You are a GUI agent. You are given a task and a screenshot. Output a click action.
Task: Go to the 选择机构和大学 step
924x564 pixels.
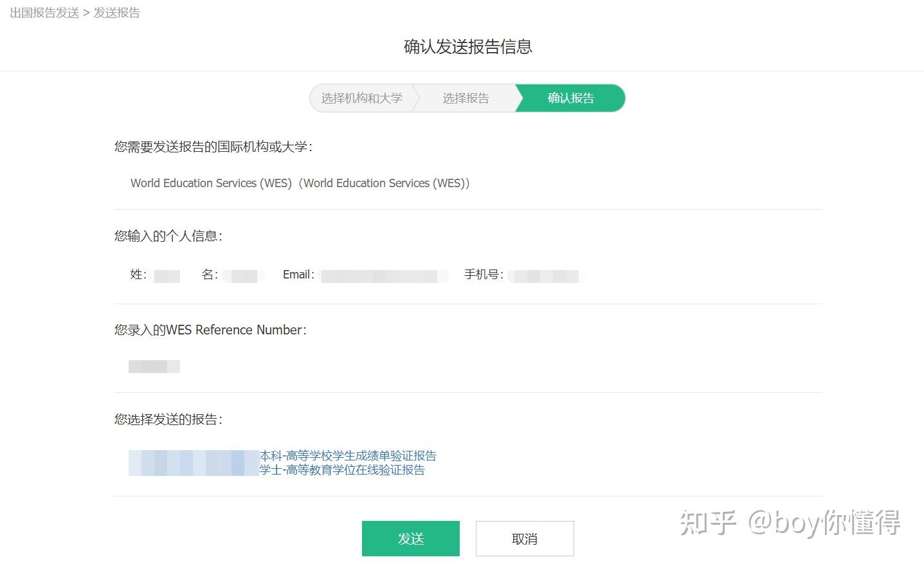(x=361, y=98)
